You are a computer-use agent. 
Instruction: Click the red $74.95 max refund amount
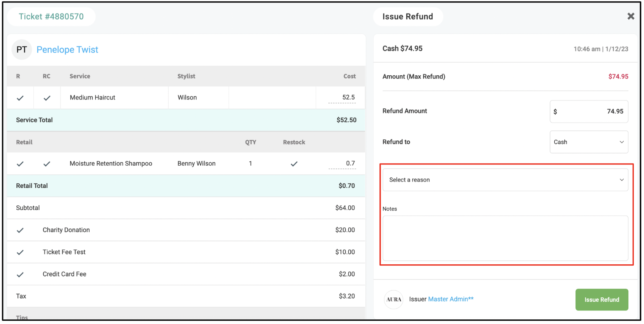point(618,76)
